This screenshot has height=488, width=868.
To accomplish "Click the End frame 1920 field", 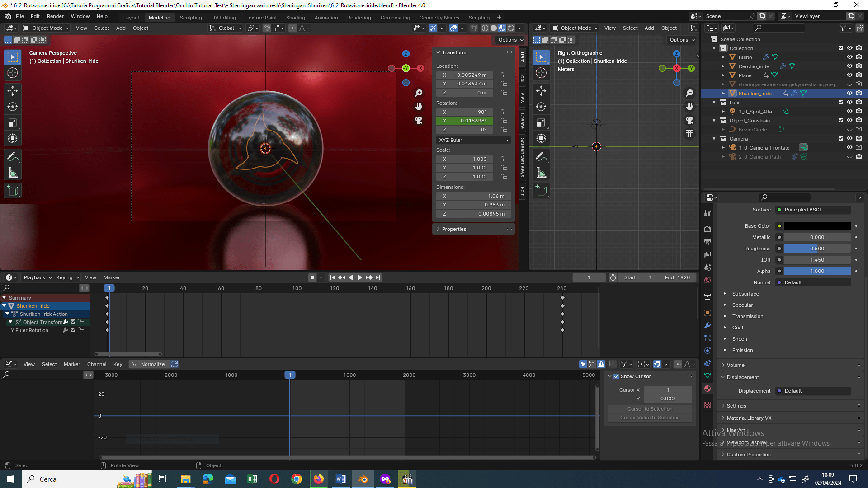I will click(677, 277).
